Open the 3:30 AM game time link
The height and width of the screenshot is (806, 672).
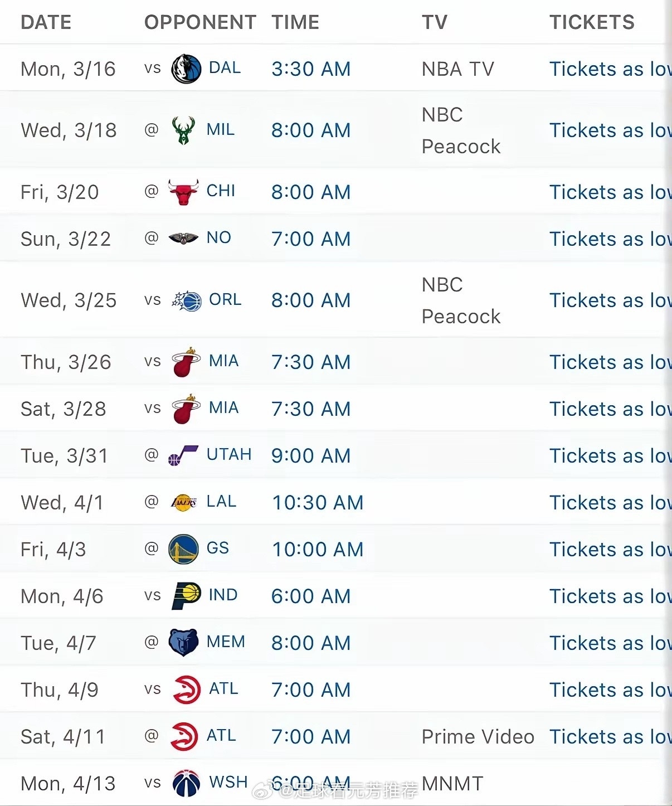(x=311, y=69)
